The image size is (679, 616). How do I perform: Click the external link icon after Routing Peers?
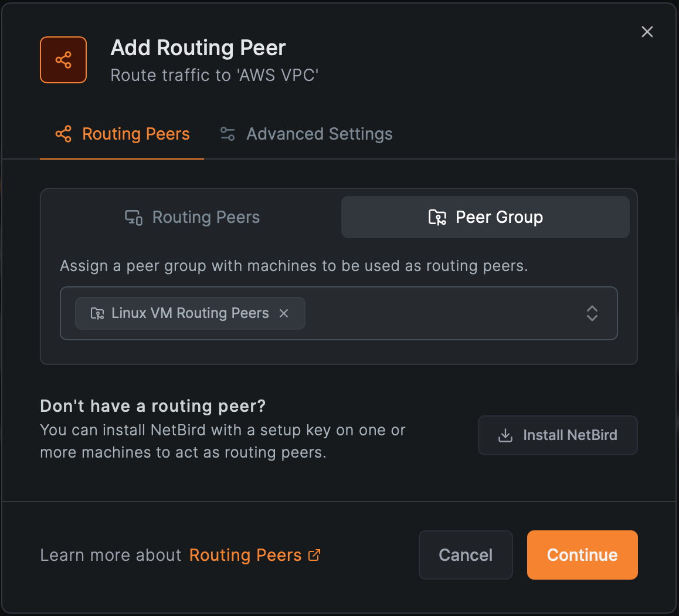click(314, 555)
